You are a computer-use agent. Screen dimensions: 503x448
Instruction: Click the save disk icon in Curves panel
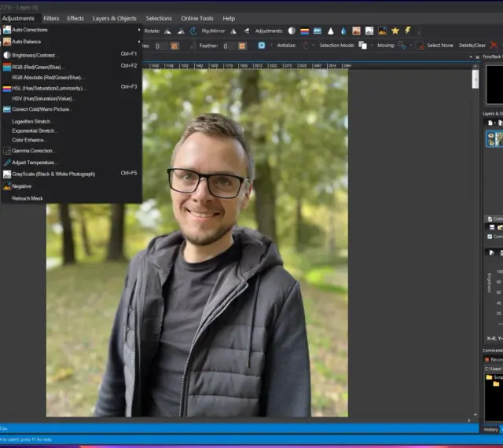coord(492,227)
